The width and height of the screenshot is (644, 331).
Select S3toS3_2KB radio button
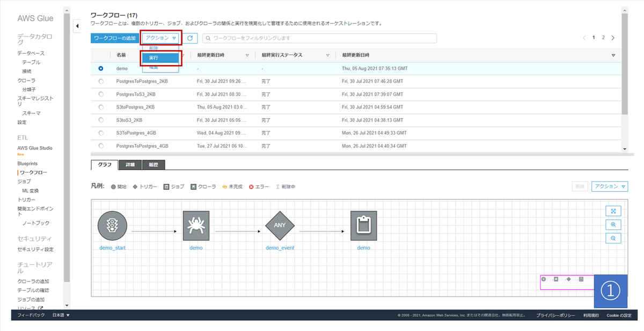click(101, 120)
